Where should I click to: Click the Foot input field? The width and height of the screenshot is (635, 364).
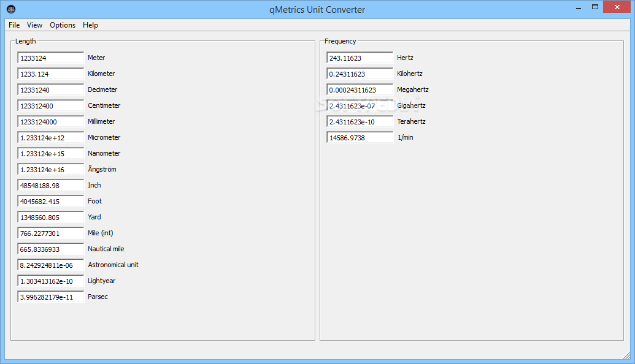coord(51,201)
